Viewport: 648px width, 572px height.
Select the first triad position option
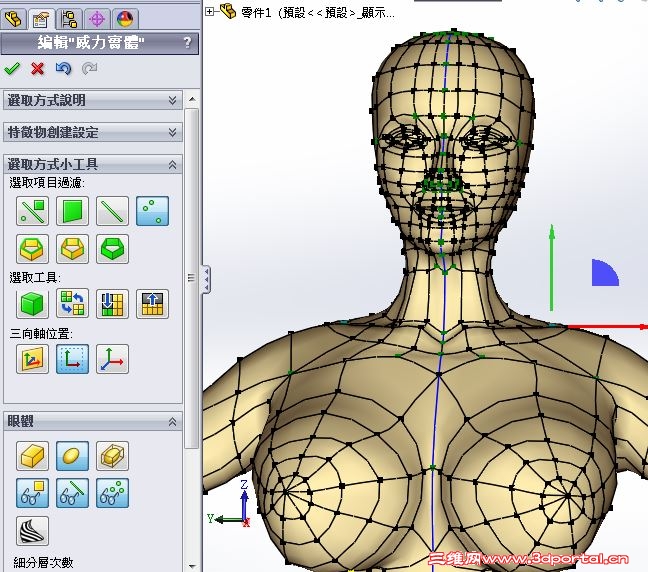pyautogui.click(x=32, y=359)
